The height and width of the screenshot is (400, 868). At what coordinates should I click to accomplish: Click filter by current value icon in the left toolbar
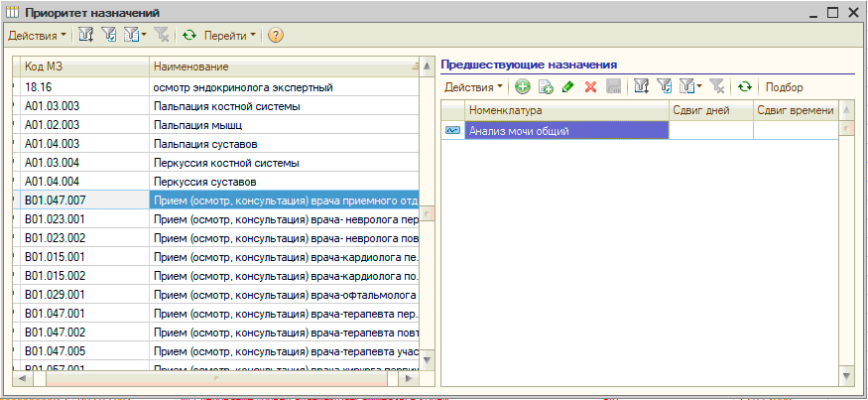[109, 36]
